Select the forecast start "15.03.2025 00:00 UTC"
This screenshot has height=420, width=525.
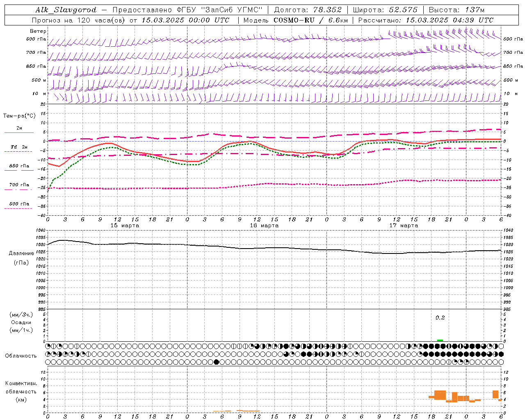tap(185, 20)
